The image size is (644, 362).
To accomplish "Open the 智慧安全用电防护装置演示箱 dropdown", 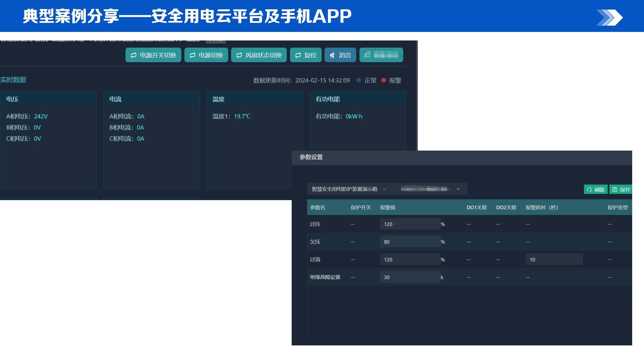I will pyautogui.click(x=384, y=189).
